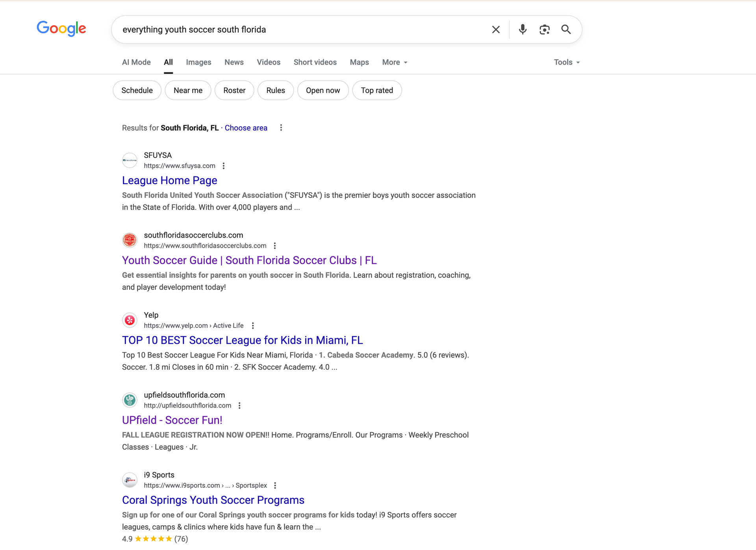The image size is (756, 550).
Task: Apply the Near me filter chip
Action: click(188, 90)
